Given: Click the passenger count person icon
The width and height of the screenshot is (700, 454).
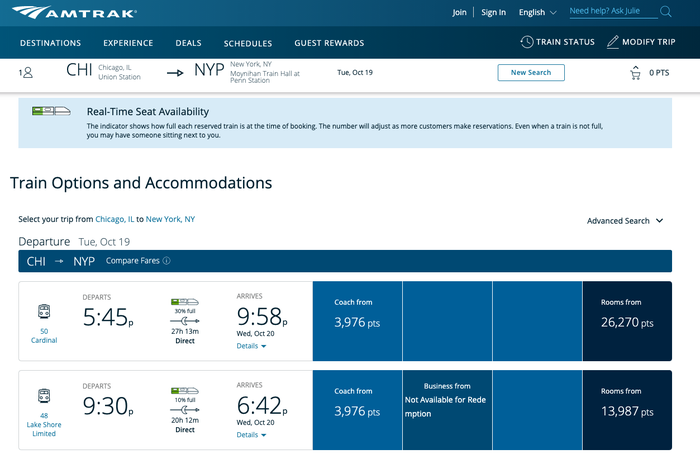Looking at the screenshot, I should click(x=26, y=72).
